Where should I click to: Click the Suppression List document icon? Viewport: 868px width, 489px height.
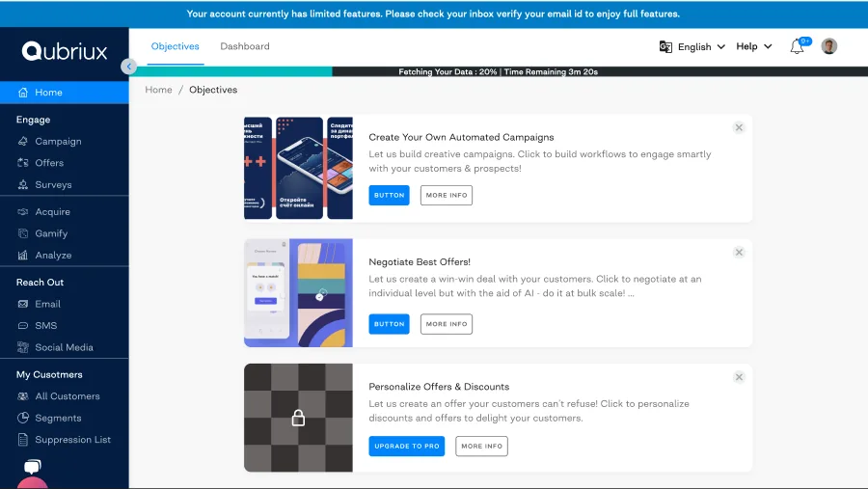(x=23, y=440)
